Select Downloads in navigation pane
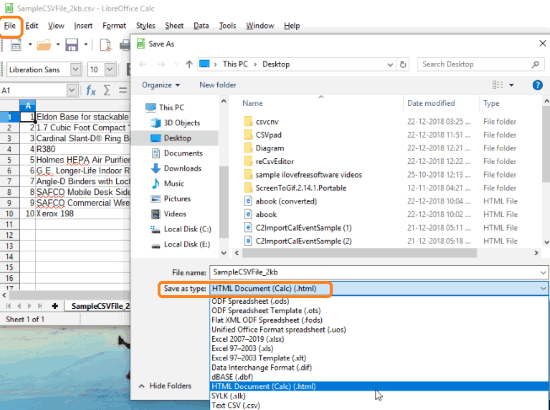550x410 pixels. point(182,168)
